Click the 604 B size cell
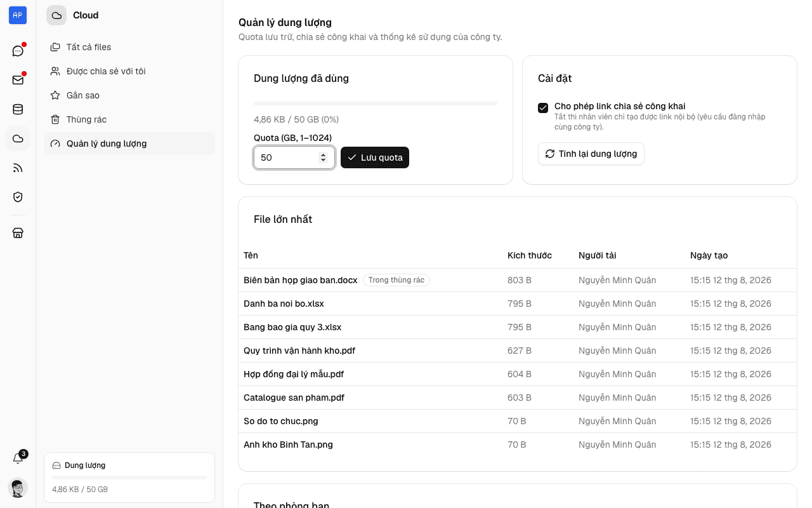Screen dimensions: 812x508 click(520, 374)
